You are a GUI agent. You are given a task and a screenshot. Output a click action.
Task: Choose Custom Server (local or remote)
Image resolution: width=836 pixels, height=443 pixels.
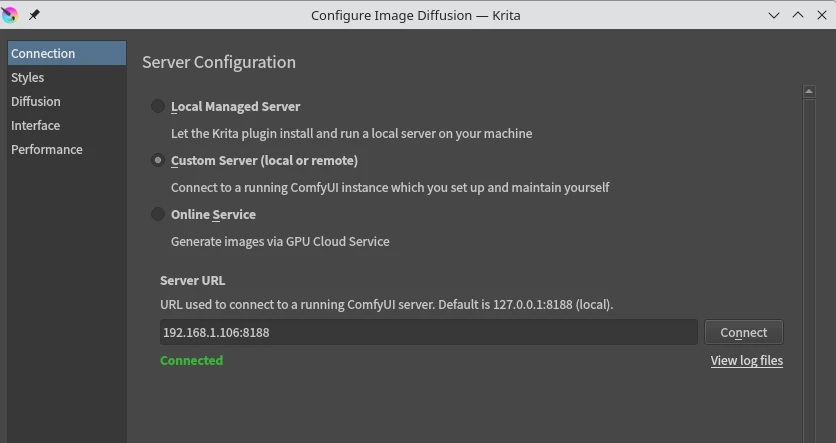coord(158,160)
